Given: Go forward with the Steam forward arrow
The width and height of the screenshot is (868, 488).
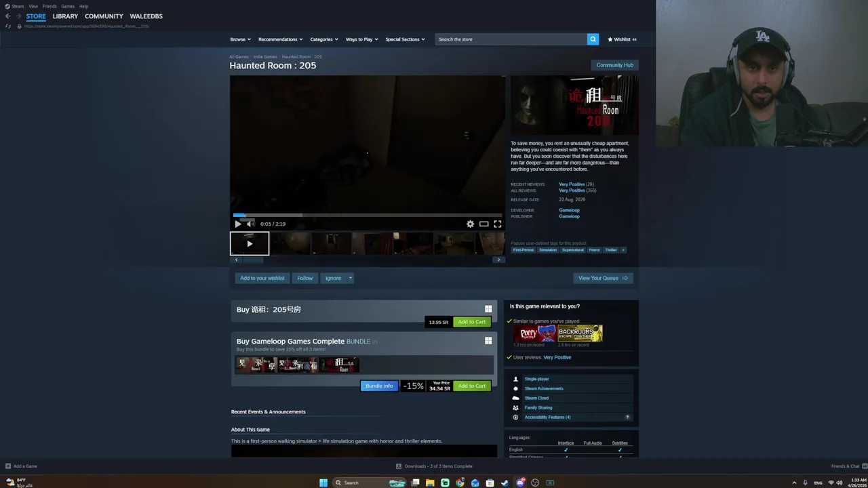Looking at the screenshot, I should point(18,16).
